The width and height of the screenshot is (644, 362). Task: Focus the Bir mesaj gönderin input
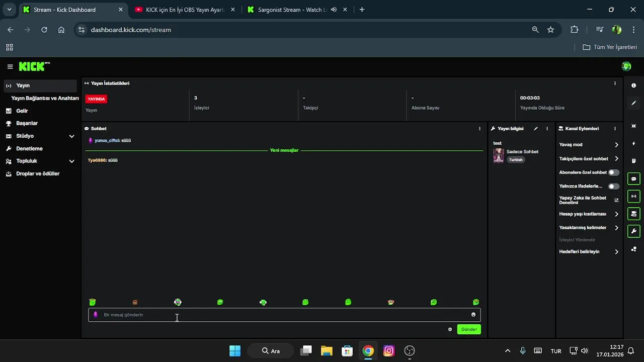point(284,315)
